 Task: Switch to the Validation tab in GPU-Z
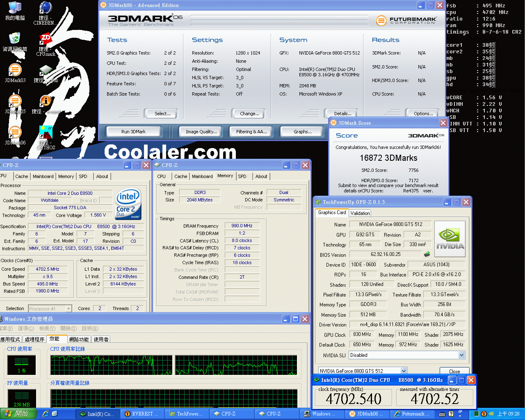360,213
